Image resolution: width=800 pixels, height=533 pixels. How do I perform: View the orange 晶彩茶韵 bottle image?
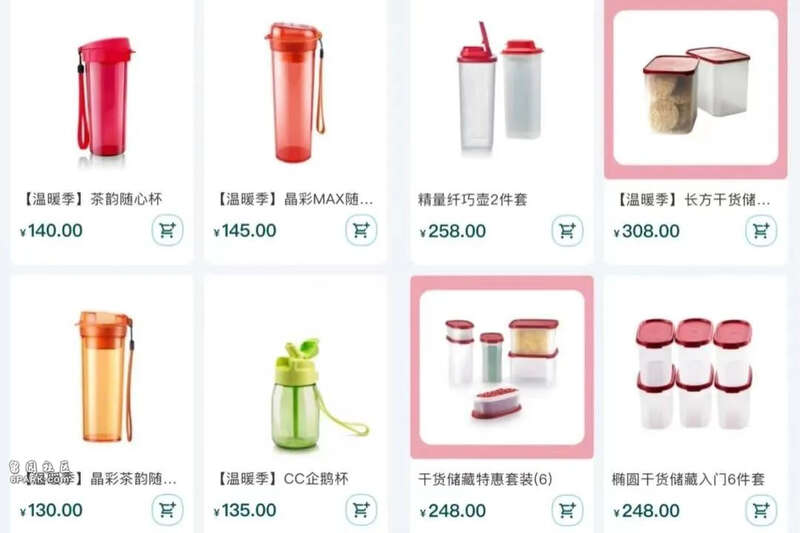[105, 376]
